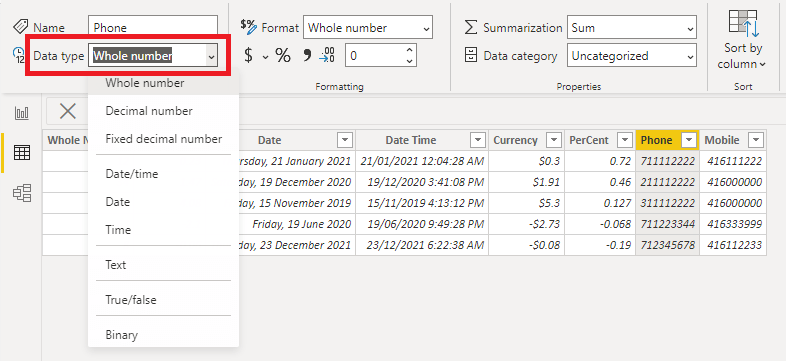Click the currency format dollar icon
The image size is (786, 361).
(x=249, y=56)
